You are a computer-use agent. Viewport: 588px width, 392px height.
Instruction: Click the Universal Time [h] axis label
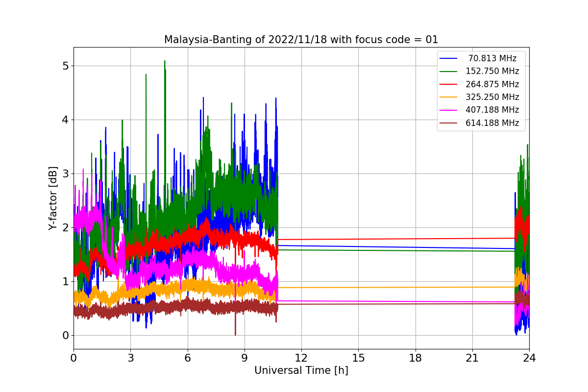(301, 370)
